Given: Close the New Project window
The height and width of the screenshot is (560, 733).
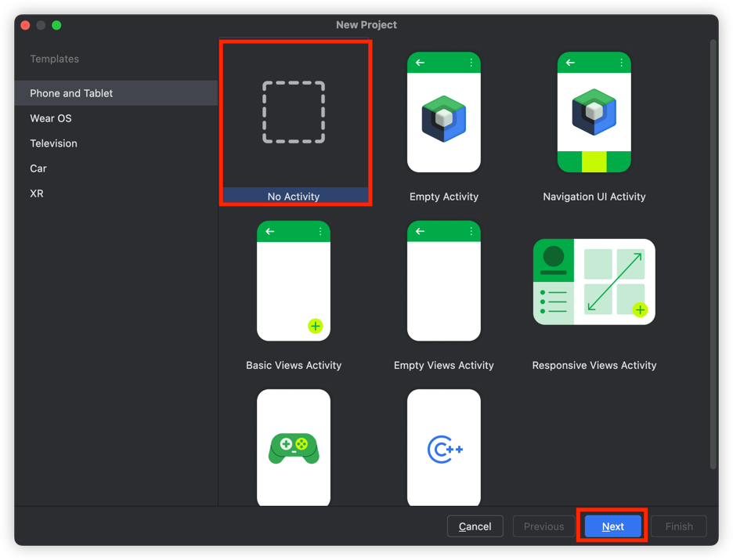Looking at the screenshot, I should (25, 25).
